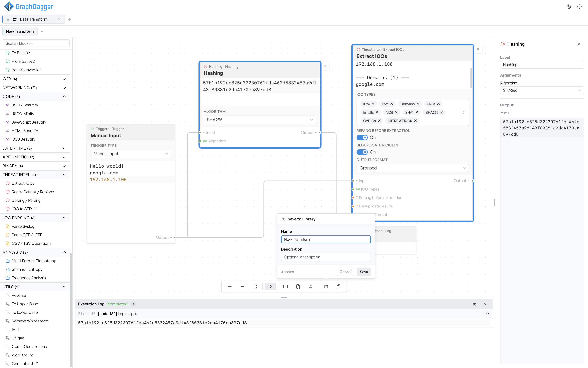The height and width of the screenshot is (368, 588).
Task: Remove the CVE IDs tag from IOC Types
Action: (x=379, y=121)
